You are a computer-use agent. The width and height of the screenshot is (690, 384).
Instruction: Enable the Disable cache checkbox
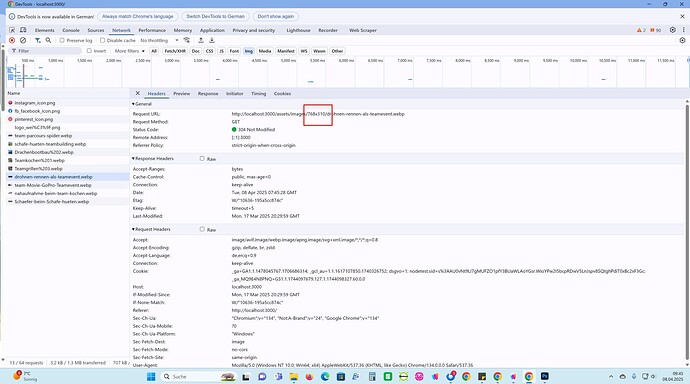pos(103,40)
